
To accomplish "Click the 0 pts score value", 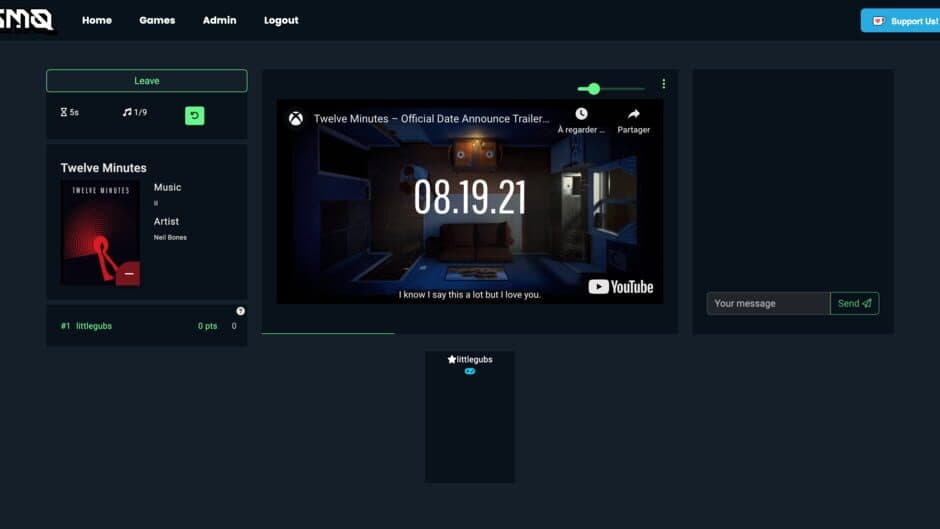I will [x=207, y=326].
